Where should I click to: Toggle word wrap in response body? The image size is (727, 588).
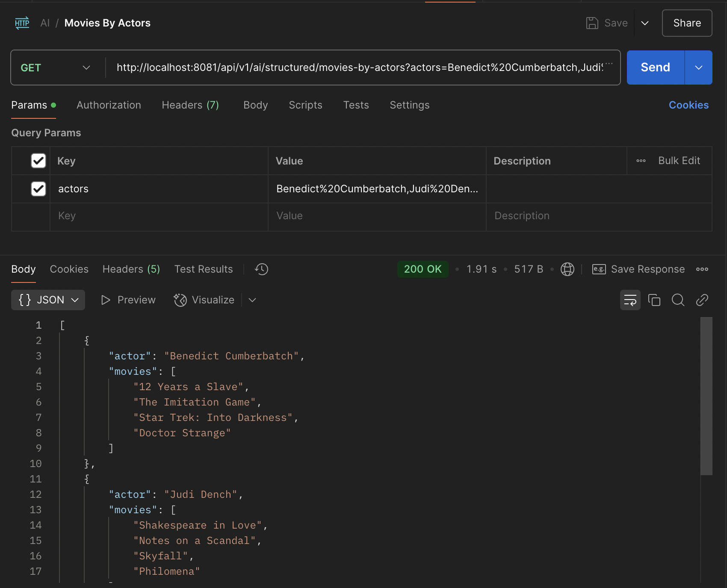pyautogui.click(x=630, y=300)
